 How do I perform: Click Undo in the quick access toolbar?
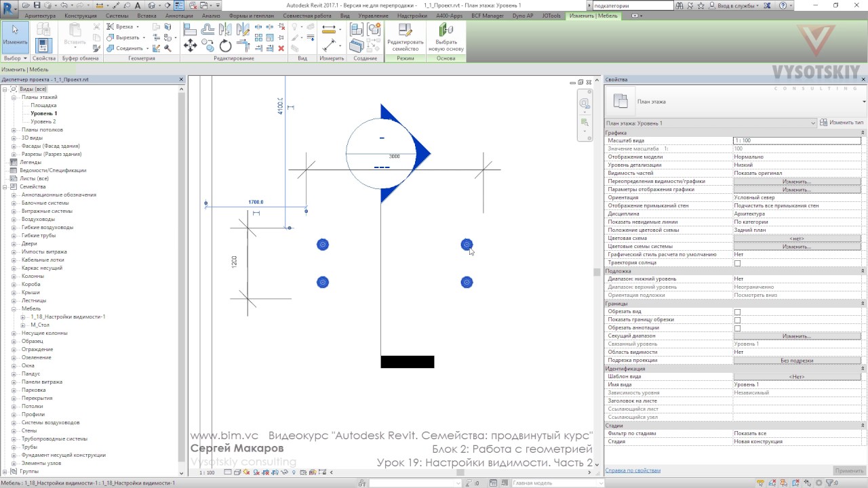point(64,5)
